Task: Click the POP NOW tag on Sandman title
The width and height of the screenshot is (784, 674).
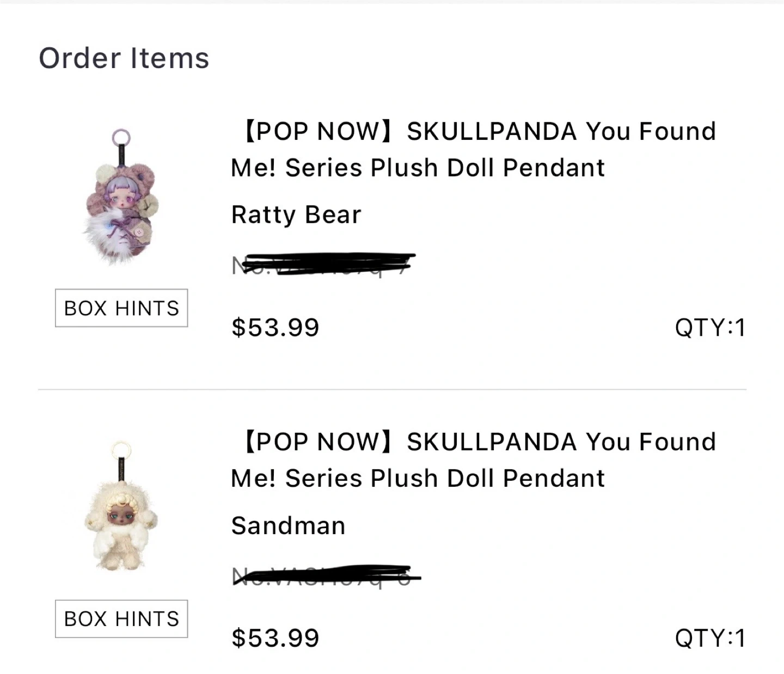Action: 318,442
